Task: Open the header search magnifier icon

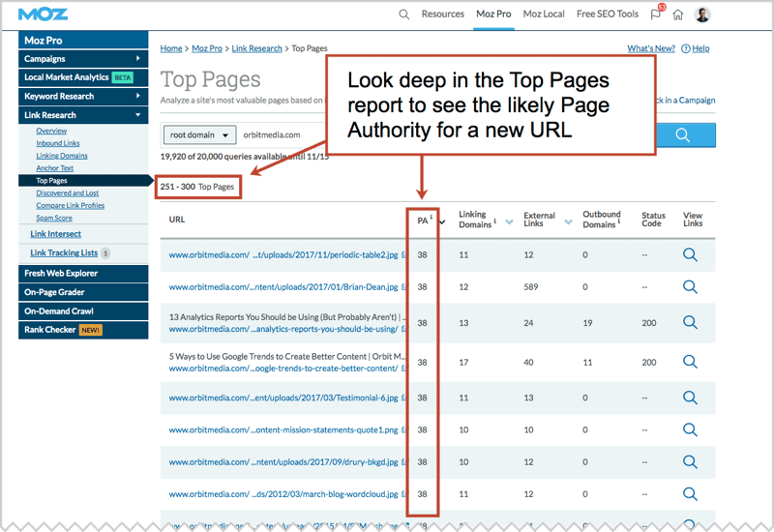Action: 403,15
